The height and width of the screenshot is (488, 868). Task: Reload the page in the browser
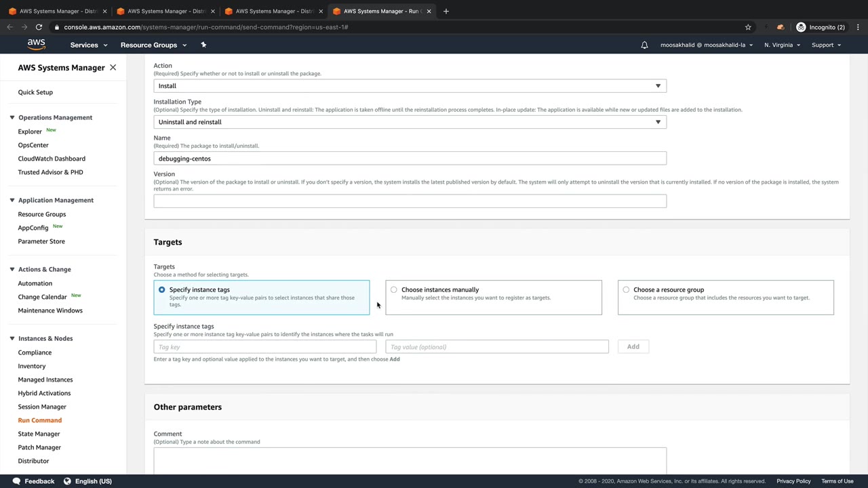click(x=39, y=27)
